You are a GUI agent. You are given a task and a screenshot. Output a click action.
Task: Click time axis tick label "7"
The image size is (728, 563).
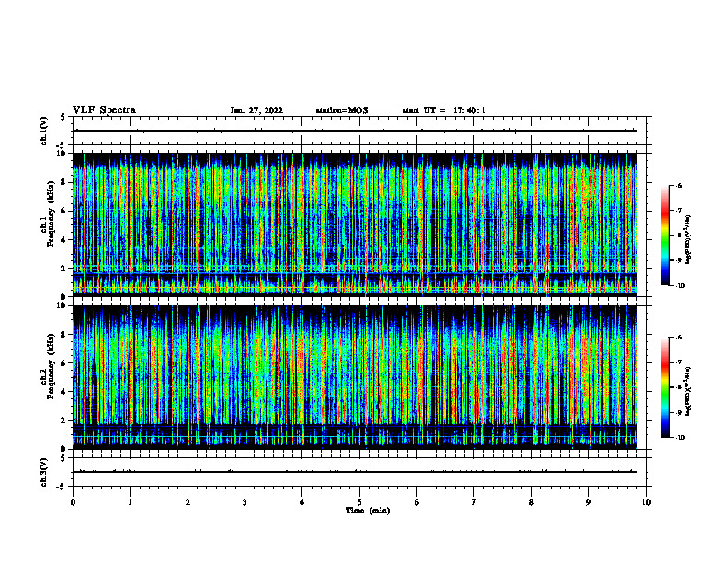click(x=474, y=502)
